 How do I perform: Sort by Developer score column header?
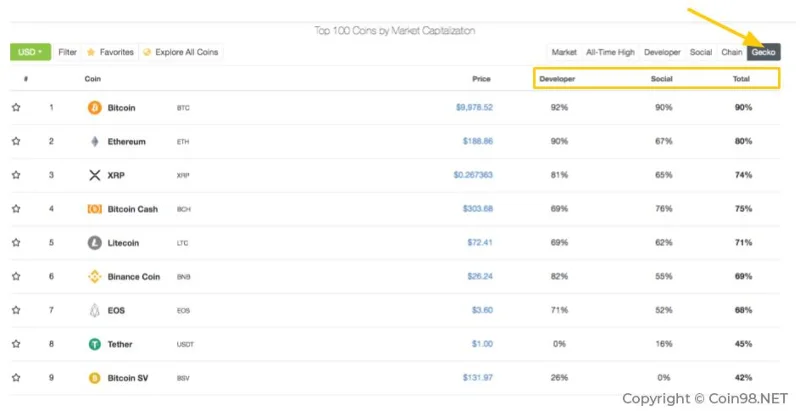pos(557,79)
